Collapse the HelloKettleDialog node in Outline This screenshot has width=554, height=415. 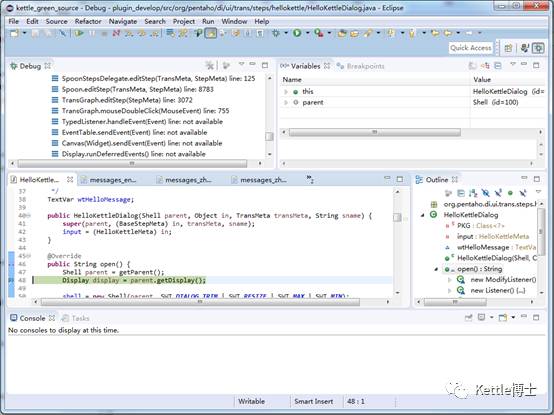pos(423,215)
